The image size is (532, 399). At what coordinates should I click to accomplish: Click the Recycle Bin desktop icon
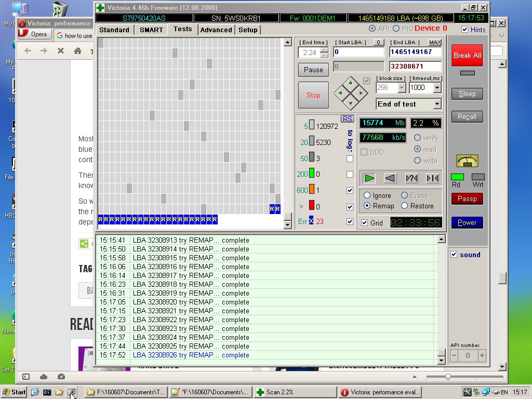(x=60, y=9)
